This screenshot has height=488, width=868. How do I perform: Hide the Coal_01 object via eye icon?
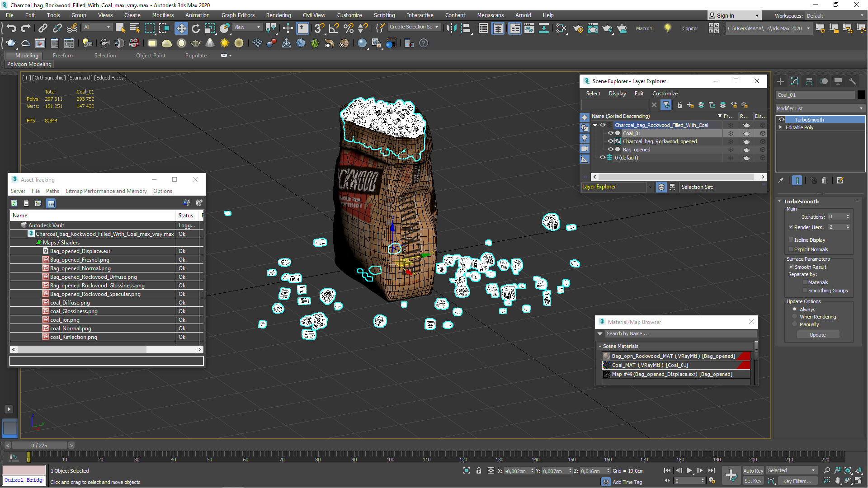click(610, 133)
